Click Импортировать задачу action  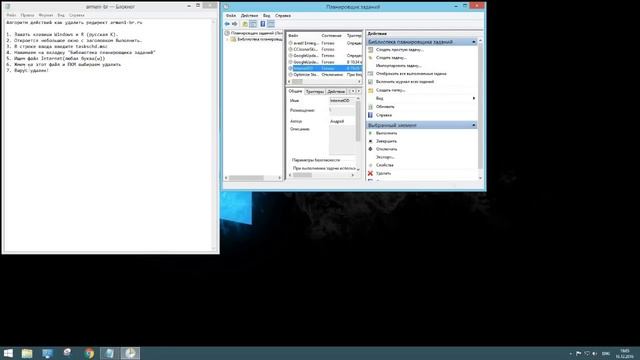coord(398,65)
